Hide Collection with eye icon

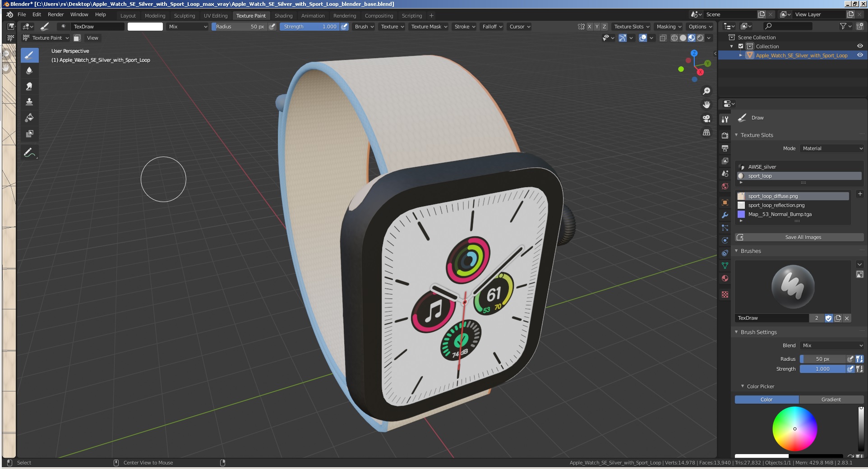860,46
